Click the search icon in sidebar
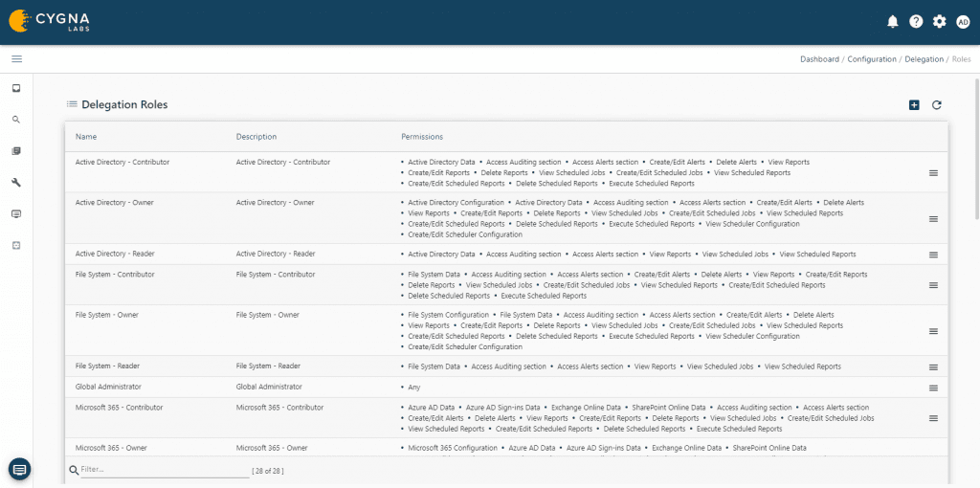This screenshot has width=980, height=488. coord(16,120)
